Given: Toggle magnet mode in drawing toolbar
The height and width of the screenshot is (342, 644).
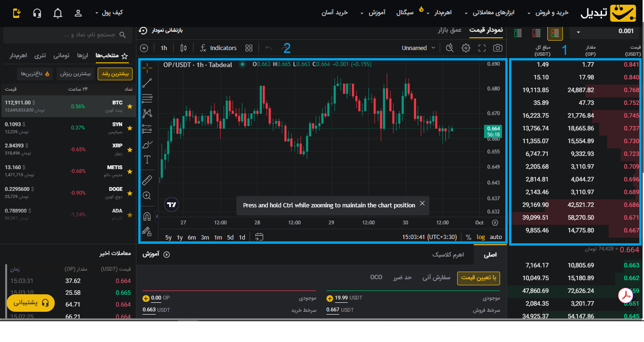Looking at the screenshot, I should tap(147, 216).
